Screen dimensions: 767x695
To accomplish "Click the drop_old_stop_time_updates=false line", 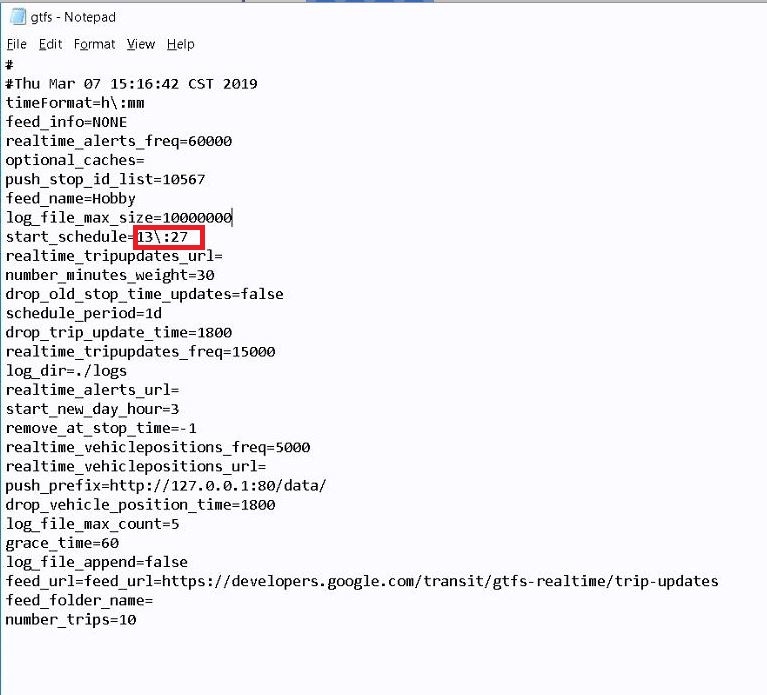I will [x=144, y=294].
